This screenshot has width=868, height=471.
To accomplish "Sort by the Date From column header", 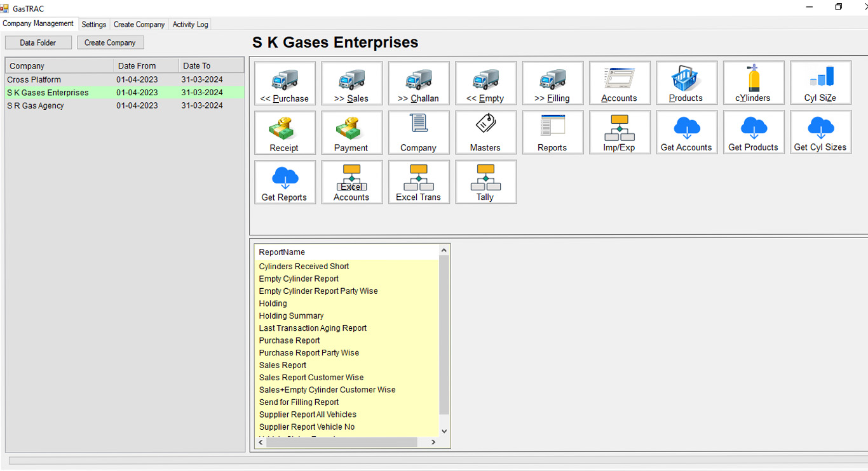I will point(147,65).
